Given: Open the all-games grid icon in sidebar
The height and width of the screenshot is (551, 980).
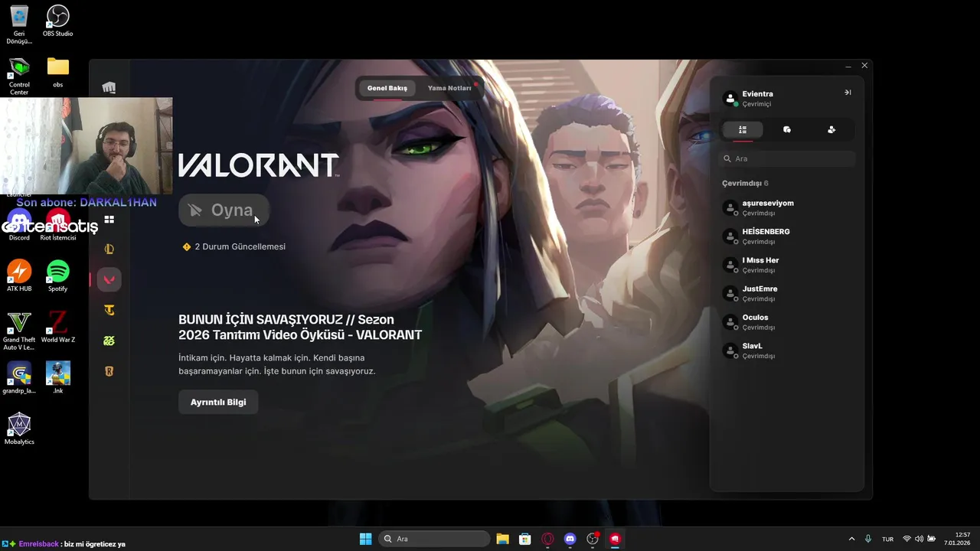Looking at the screenshot, I should tap(109, 220).
